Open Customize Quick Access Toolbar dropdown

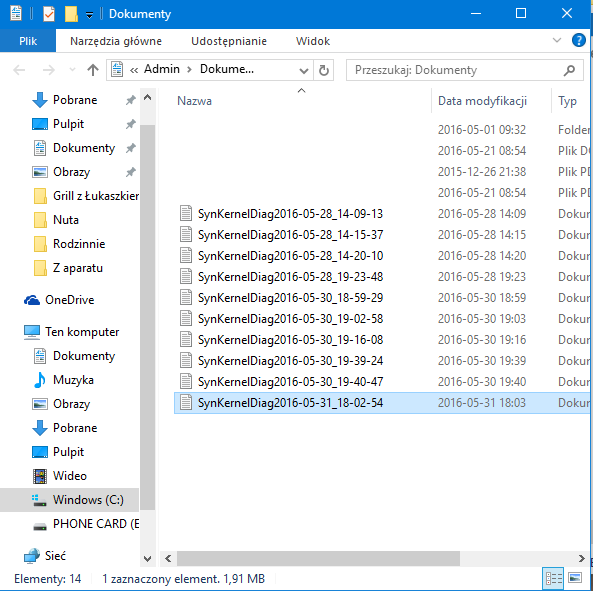point(89,15)
